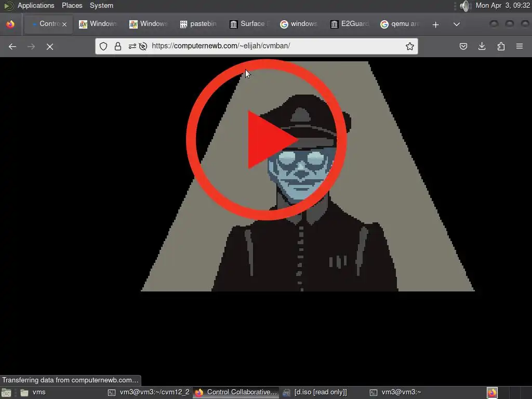Open the Downloads panel
Screen dimensions: 532x399
[x=482, y=46]
